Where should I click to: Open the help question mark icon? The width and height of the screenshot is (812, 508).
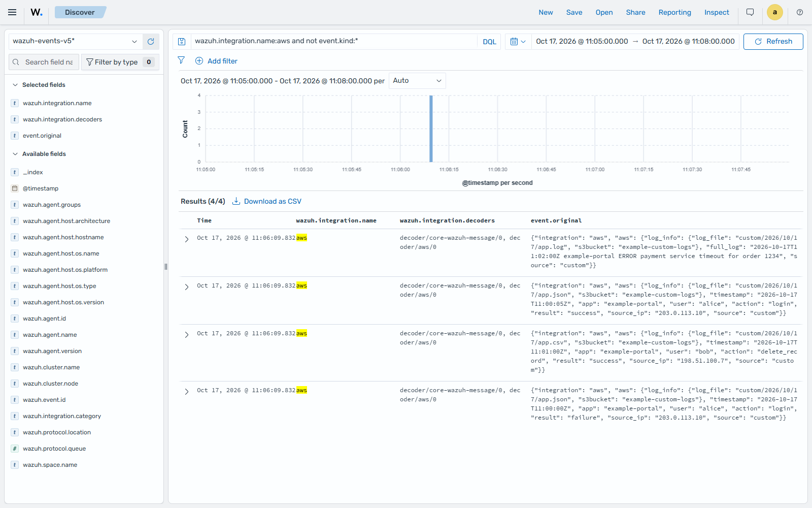point(800,12)
